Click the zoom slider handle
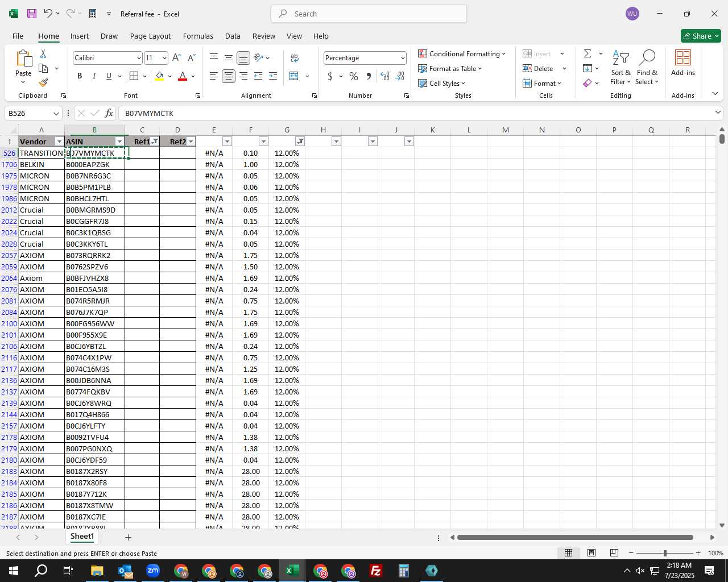 pyautogui.click(x=665, y=553)
